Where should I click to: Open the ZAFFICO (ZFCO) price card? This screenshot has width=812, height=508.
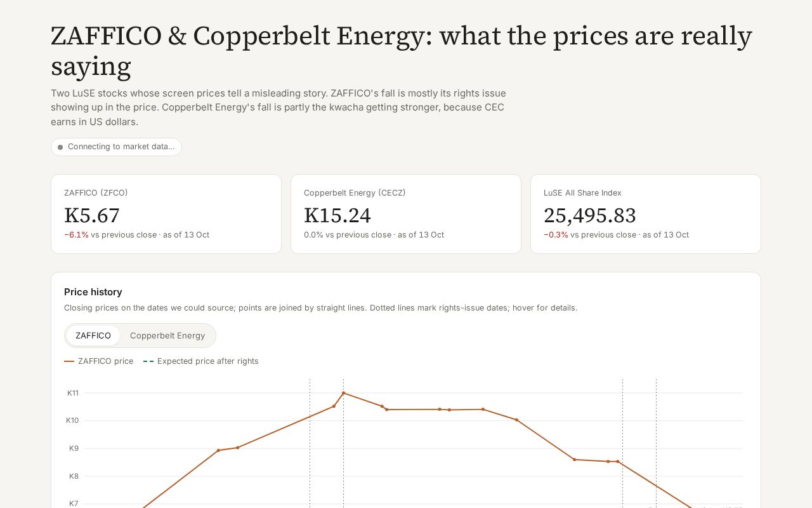(166, 214)
